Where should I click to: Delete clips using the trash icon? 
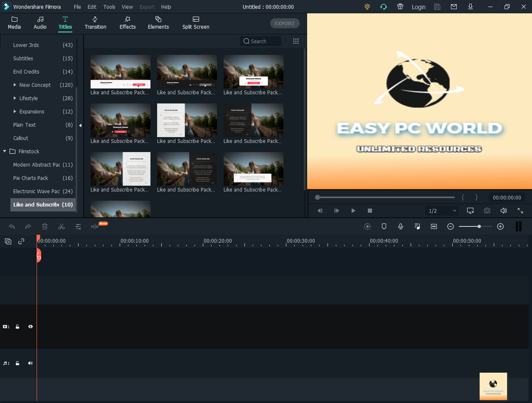[45, 226]
